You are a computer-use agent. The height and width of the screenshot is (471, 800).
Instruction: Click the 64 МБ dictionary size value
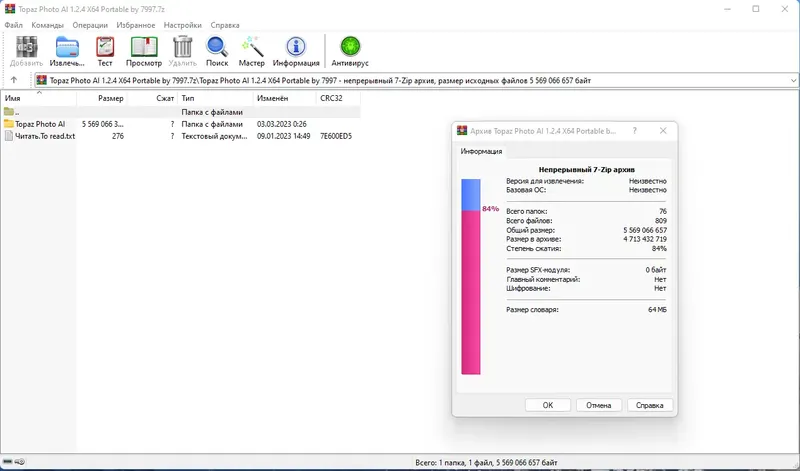(657, 309)
